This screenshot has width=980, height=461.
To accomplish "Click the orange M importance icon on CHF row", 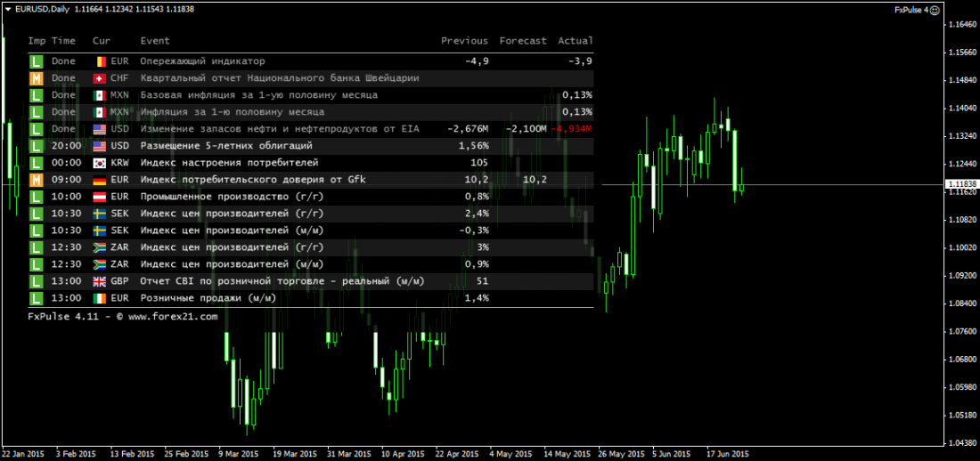I will pyautogui.click(x=37, y=78).
